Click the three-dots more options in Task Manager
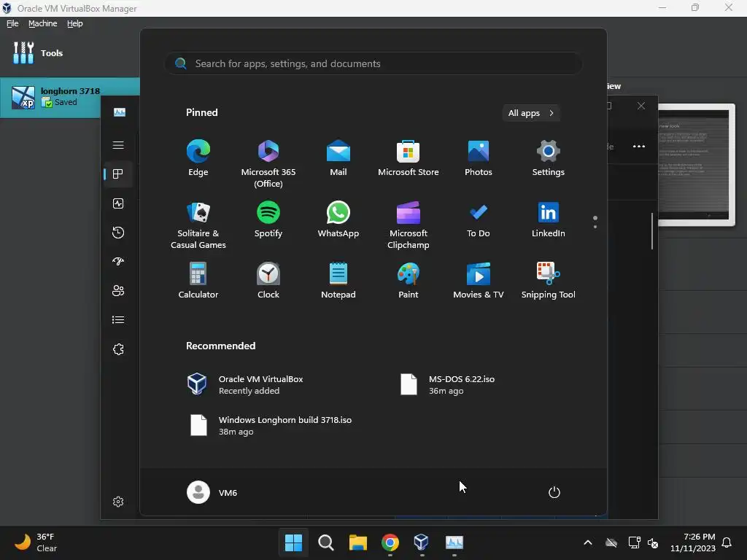This screenshot has width=747, height=560. coord(639,146)
